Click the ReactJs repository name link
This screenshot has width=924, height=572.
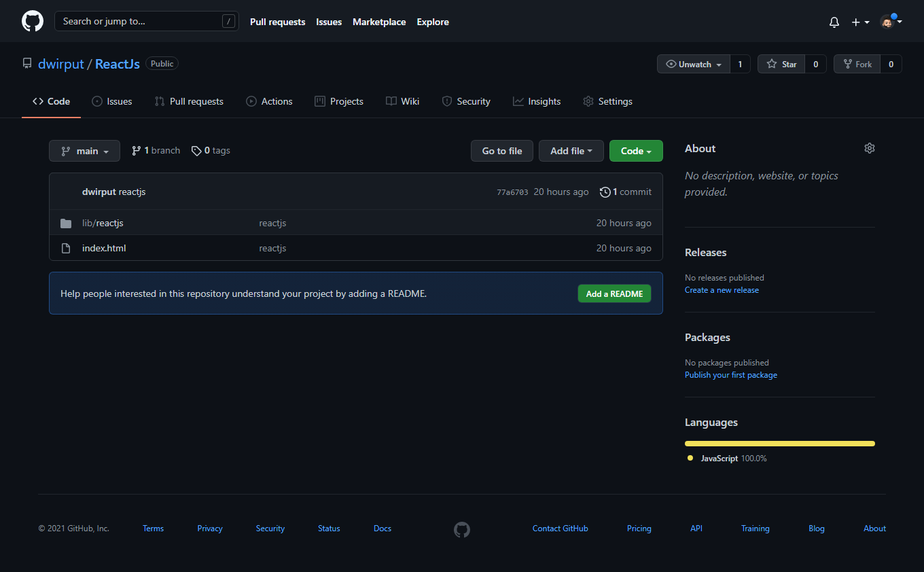pyautogui.click(x=118, y=64)
